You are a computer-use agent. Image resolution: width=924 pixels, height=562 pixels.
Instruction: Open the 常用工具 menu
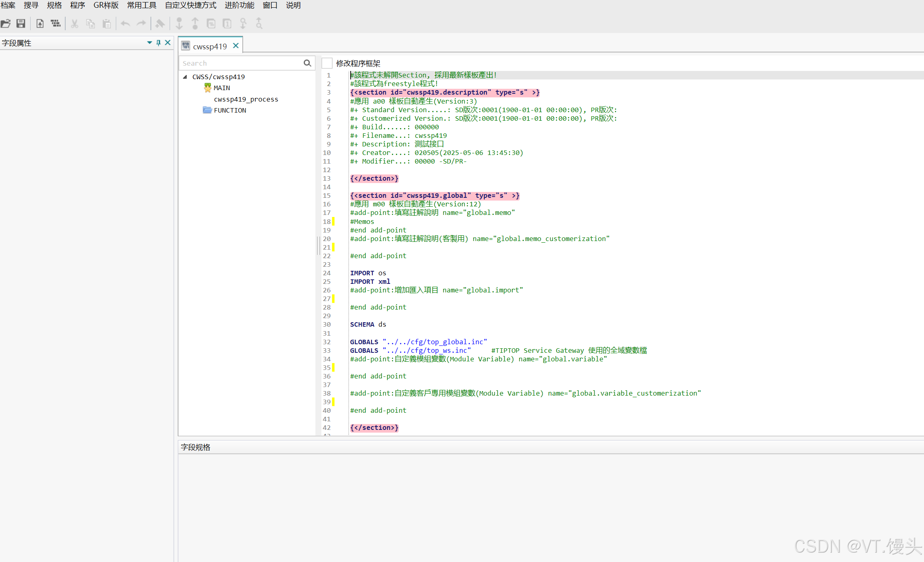(141, 5)
